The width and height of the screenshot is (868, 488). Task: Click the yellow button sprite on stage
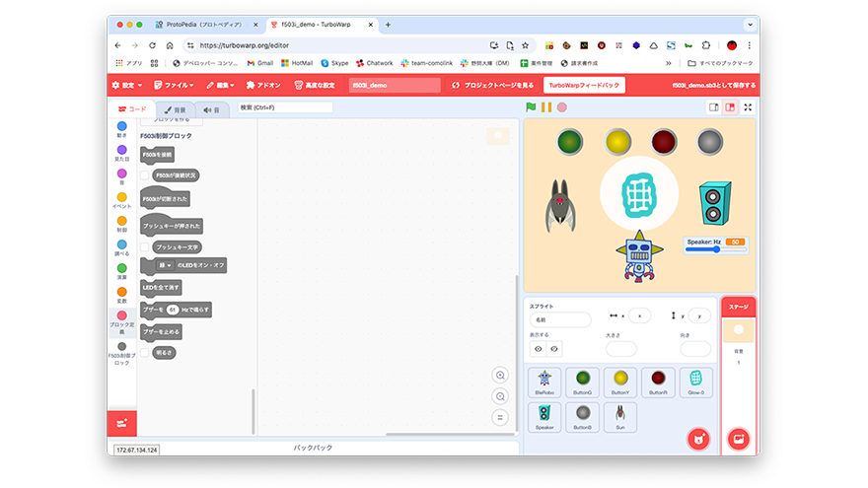pos(617,142)
